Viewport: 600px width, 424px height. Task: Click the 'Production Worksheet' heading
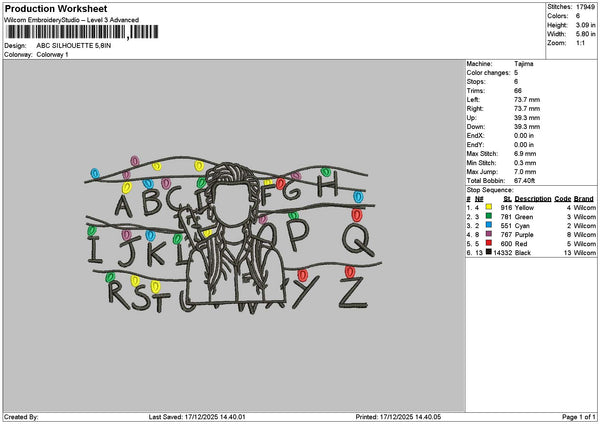click(x=56, y=9)
